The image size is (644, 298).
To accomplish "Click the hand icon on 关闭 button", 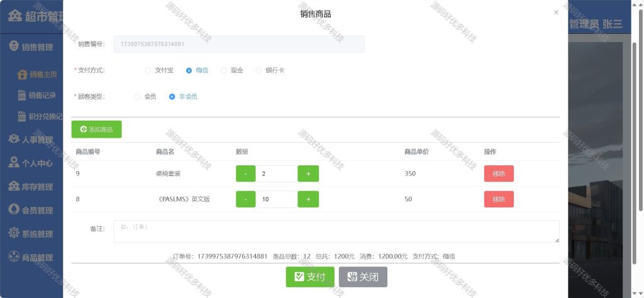I will click(x=352, y=277).
